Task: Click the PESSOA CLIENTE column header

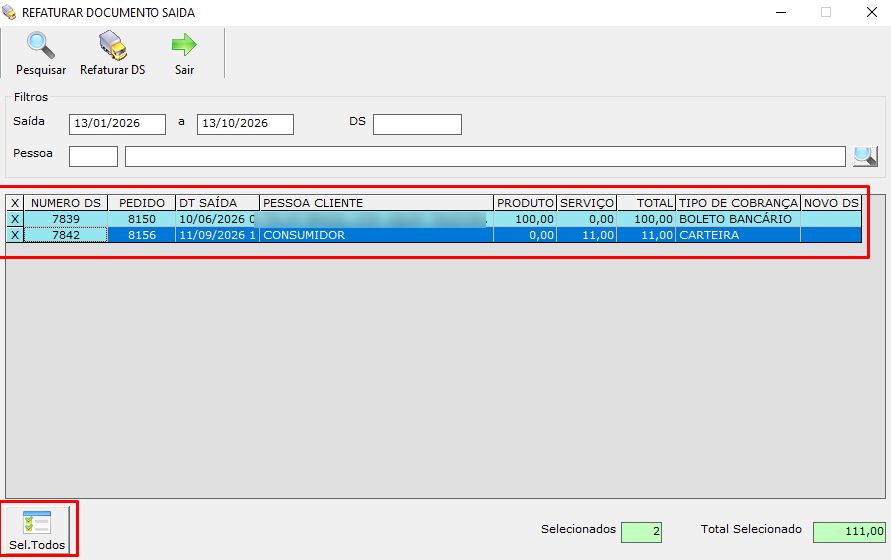Action: coord(376,203)
